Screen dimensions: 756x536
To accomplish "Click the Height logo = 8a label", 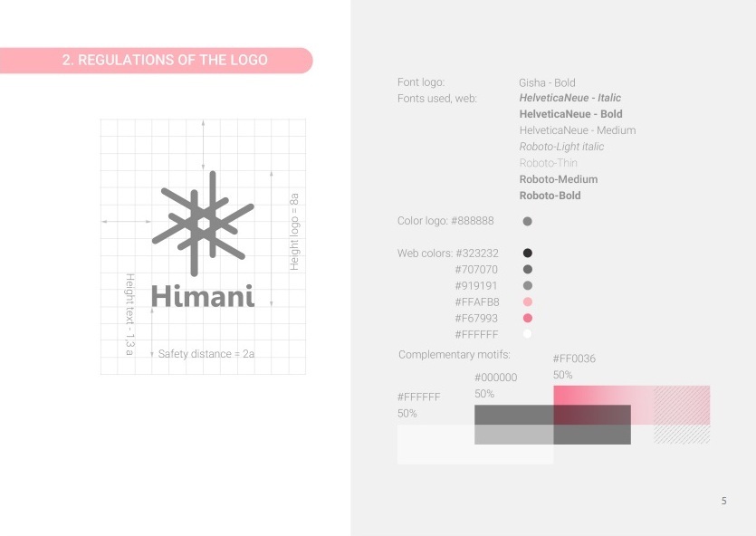I will (x=294, y=232).
